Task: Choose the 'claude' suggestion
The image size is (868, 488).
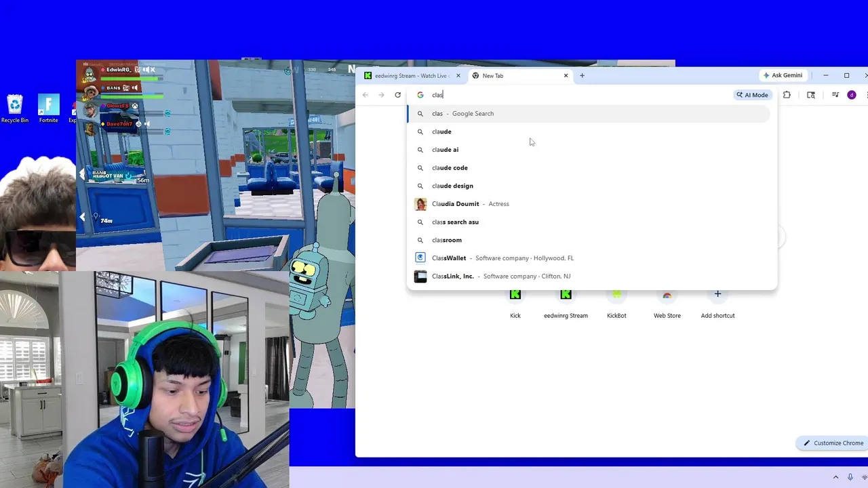Action: tap(589, 131)
